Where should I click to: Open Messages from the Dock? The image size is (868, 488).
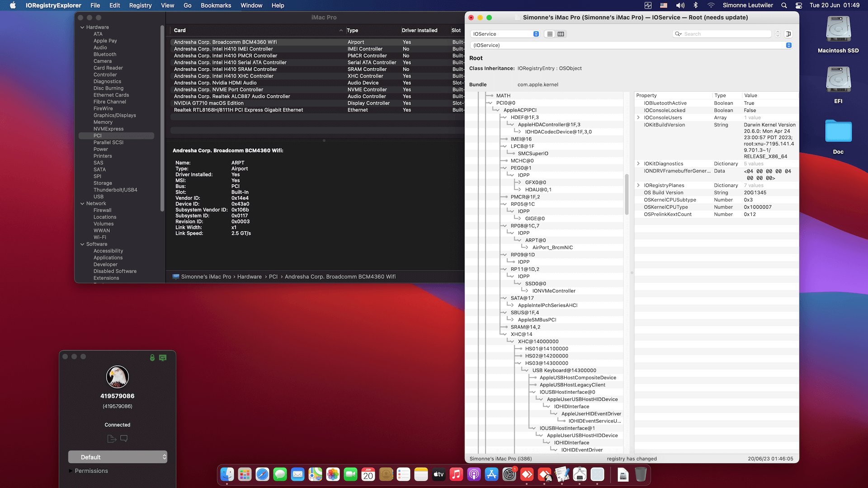(x=280, y=474)
